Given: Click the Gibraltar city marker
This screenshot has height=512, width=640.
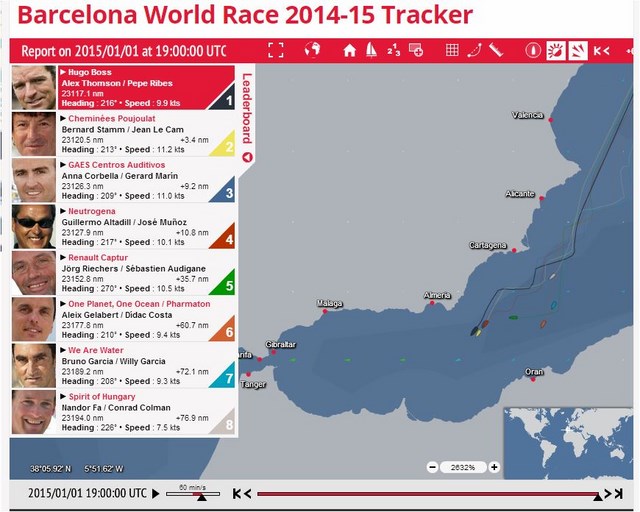Looking at the screenshot, I should tap(273, 352).
